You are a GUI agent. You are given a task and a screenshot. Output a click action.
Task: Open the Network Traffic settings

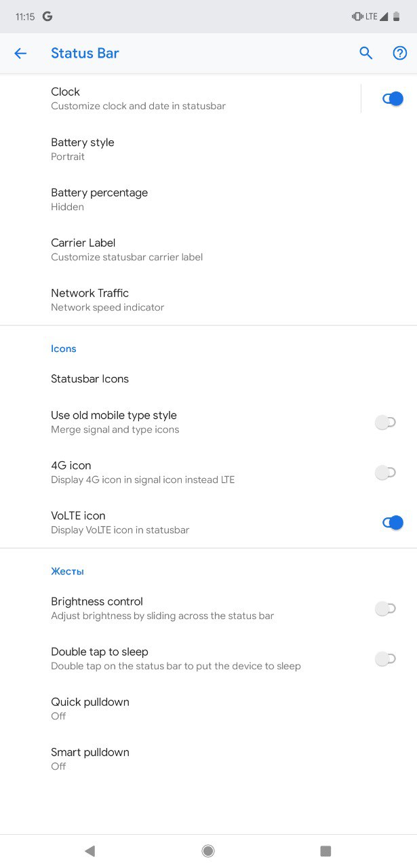coord(208,300)
